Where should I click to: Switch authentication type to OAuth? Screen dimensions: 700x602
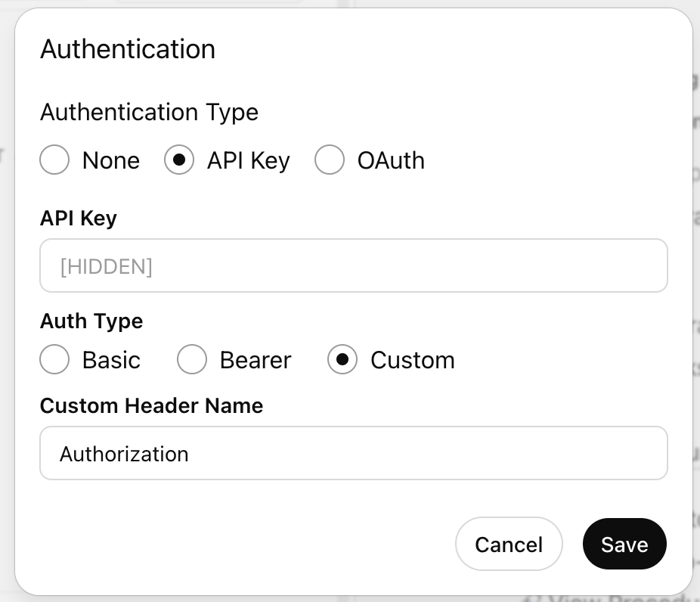pyautogui.click(x=330, y=160)
